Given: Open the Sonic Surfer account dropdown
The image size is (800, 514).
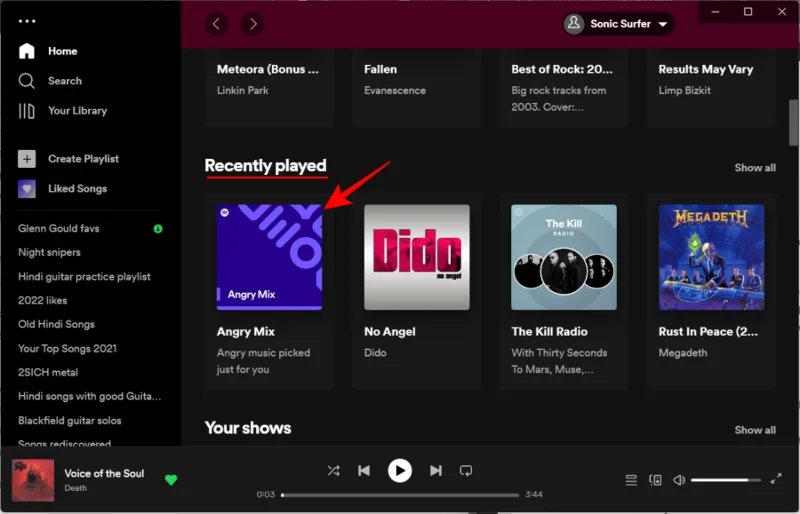Looking at the screenshot, I should (618, 23).
